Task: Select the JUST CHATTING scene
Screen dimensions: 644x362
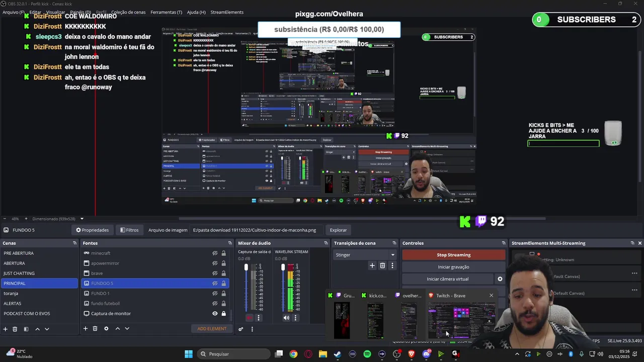Action: click(39, 274)
